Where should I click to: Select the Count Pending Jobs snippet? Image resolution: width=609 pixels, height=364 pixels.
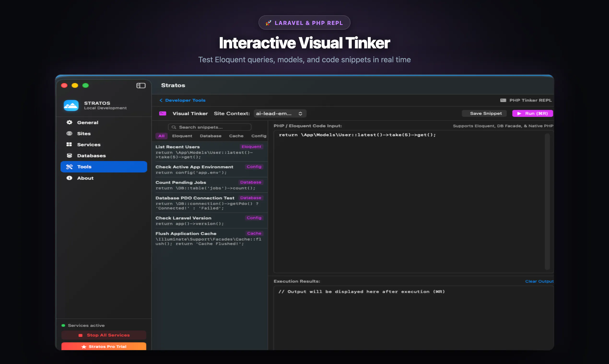210,185
